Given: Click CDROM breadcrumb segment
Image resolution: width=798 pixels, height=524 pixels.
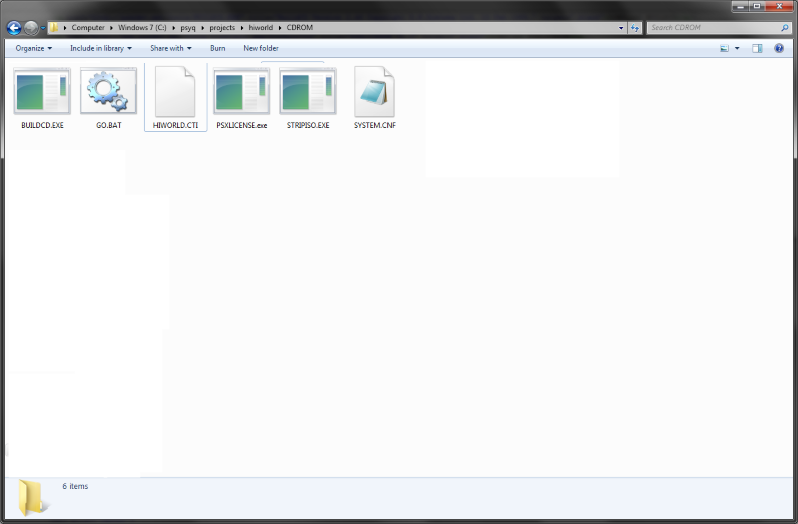Looking at the screenshot, I should [299, 27].
